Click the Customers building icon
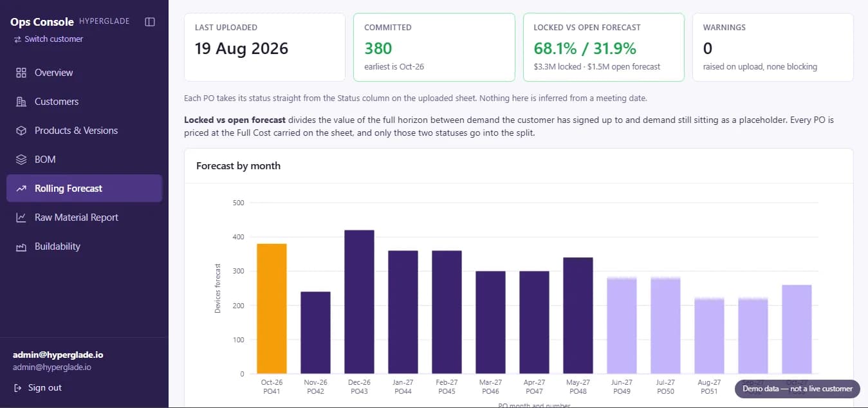868x408 pixels. [21, 102]
